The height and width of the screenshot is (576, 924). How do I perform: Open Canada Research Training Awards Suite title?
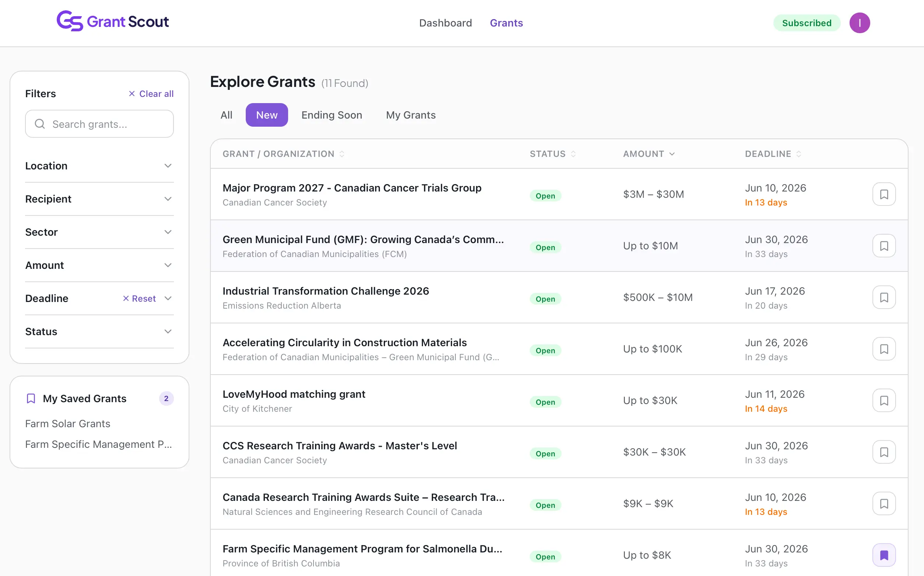(x=364, y=497)
